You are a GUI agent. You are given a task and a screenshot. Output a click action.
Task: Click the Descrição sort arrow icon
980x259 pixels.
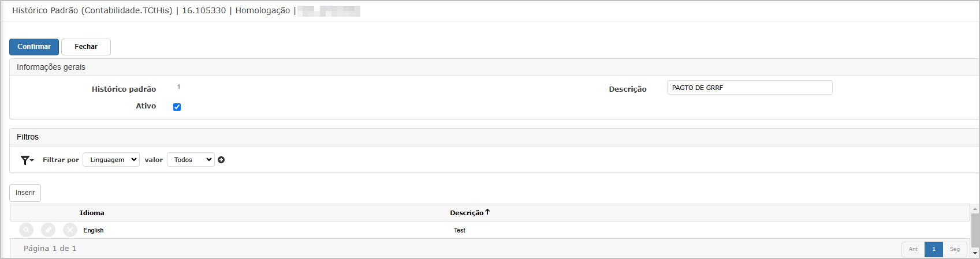click(487, 212)
